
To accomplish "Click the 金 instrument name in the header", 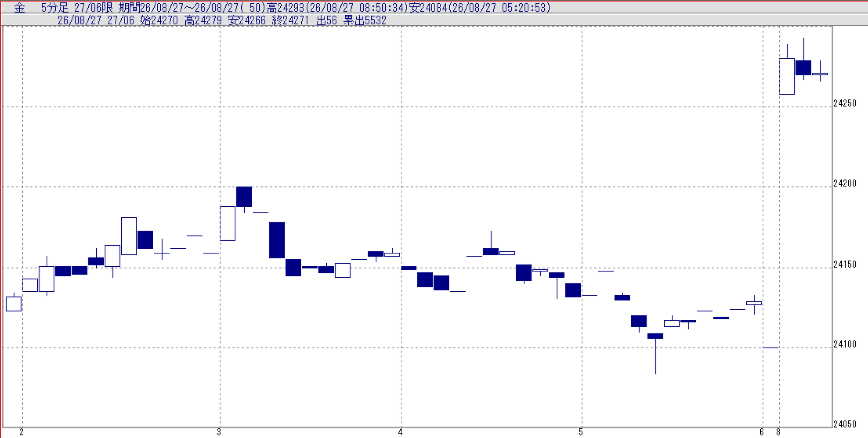I will coord(20,8).
